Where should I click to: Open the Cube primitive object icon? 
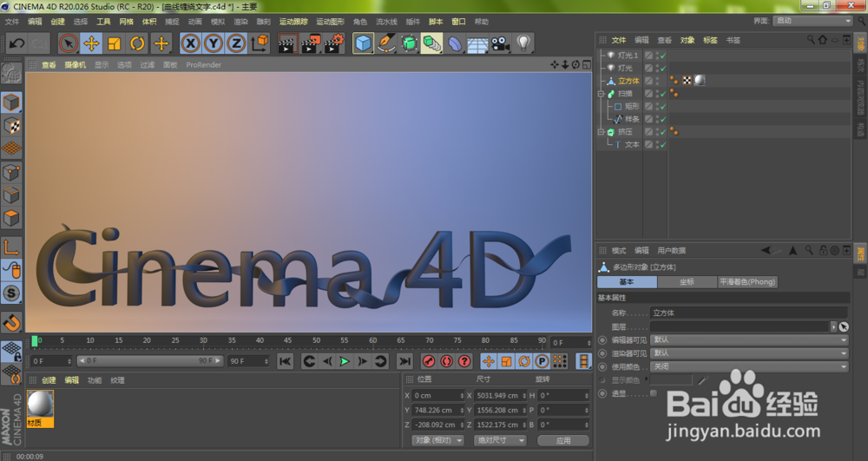point(363,43)
